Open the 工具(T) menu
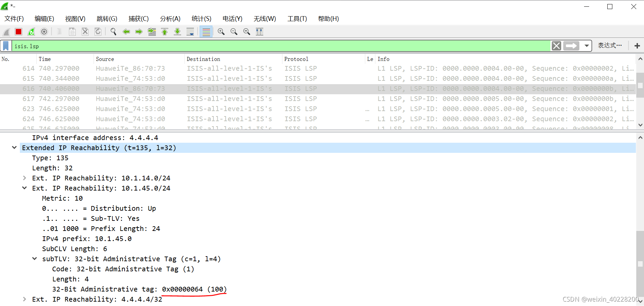 point(297,19)
